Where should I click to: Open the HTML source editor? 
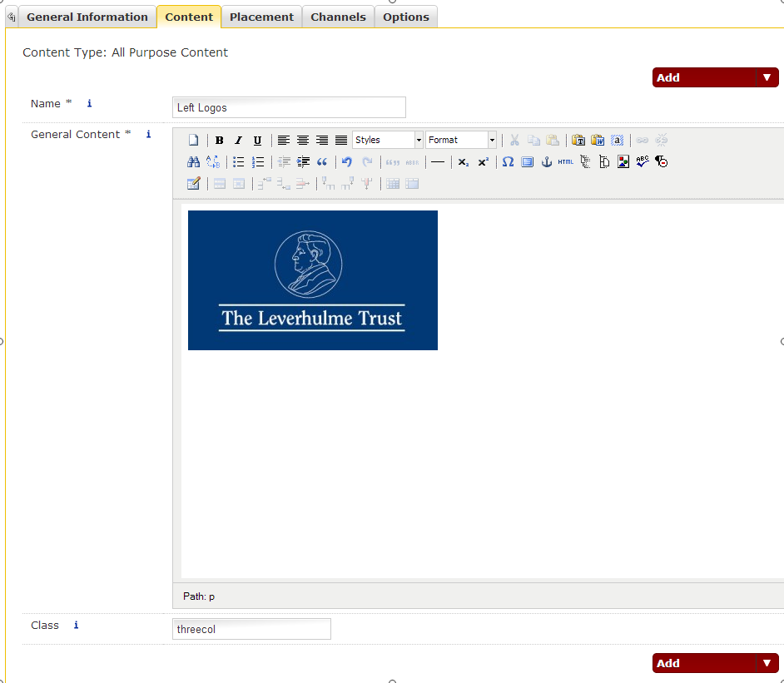click(566, 162)
